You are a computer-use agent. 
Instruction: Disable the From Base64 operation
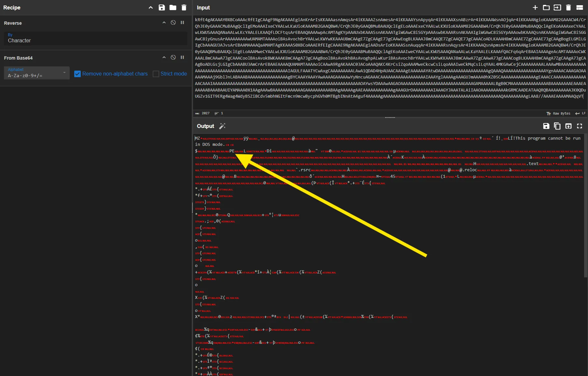click(173, 57)
